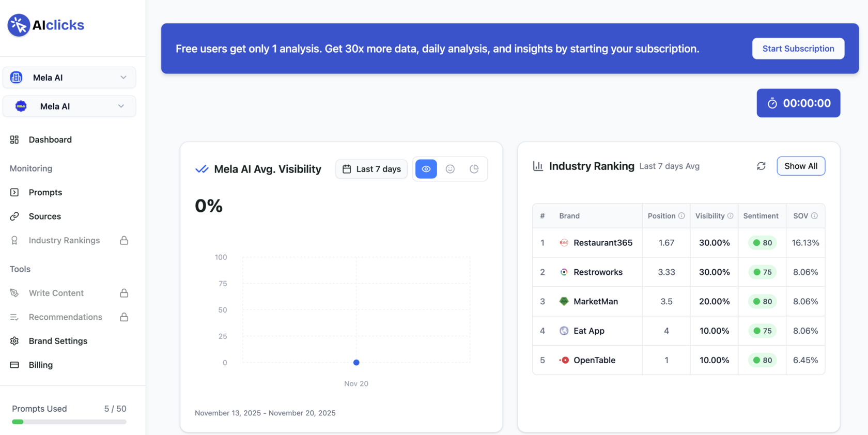
Task: Click the Restaurant365 brand logo
Action: [564, 243]
